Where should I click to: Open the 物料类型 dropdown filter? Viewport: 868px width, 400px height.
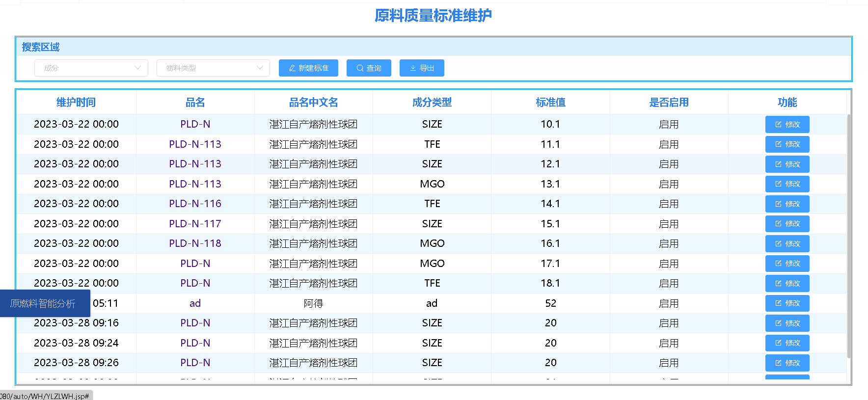pyautogui.click(x=213, y=68)
